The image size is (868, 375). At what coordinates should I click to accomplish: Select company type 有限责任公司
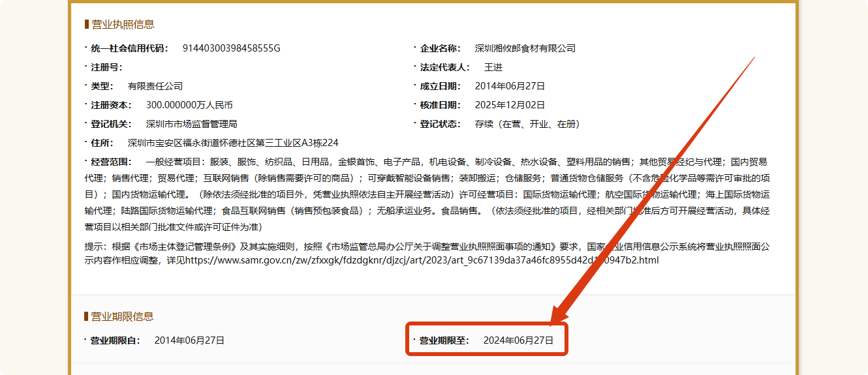pyautogui.click(x=155, y=86)
